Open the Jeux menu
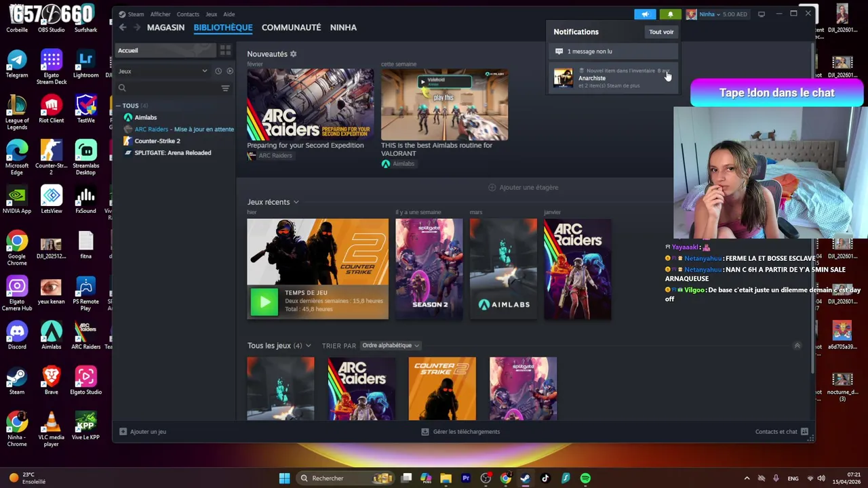Screen dimensions: 868x488 212,14
